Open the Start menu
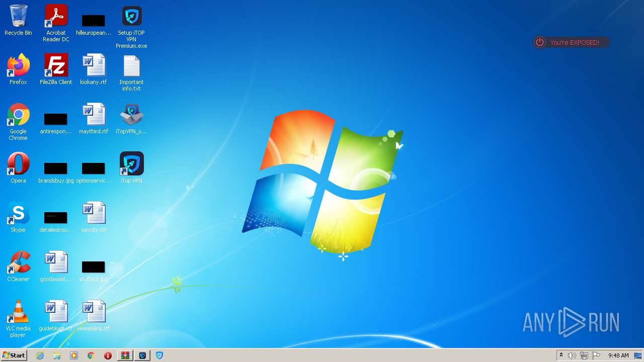This screenshot has width=644, height=362. pyautogui.click(x=14, y=355)
